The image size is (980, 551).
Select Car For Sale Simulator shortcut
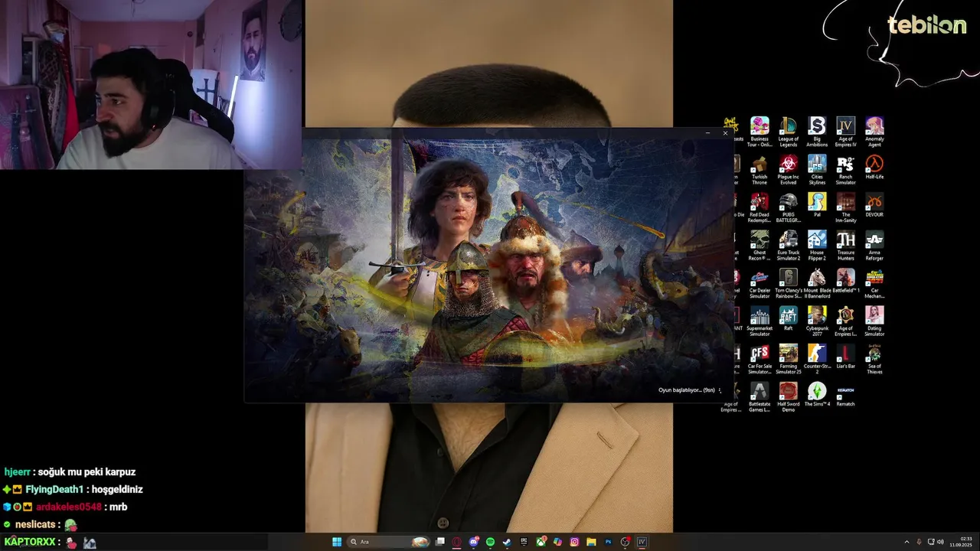click(759, 359)
